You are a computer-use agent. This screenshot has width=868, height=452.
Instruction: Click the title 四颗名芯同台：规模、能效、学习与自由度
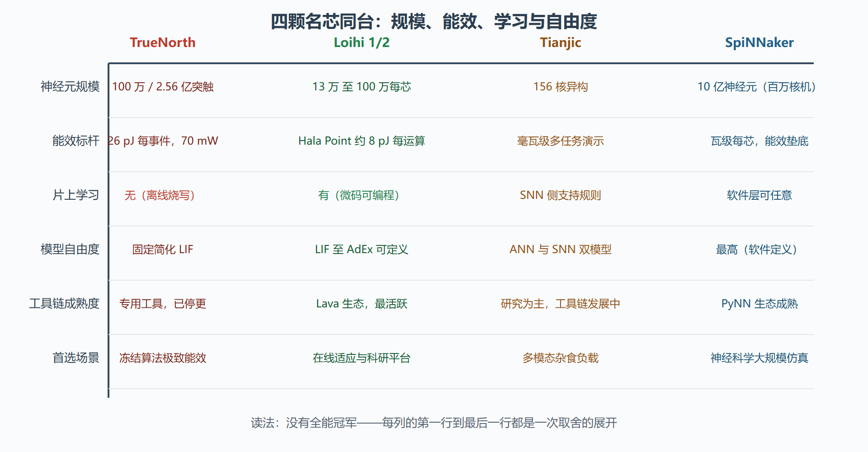(434, 21)
